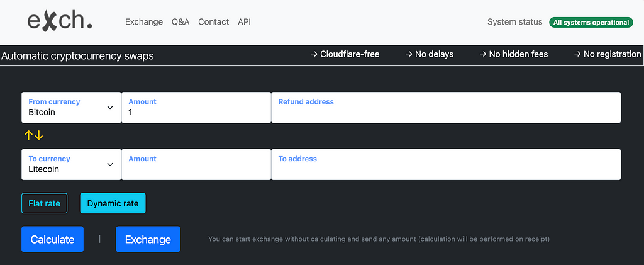Viewport: 644px width, 265px height.
Task: Swap currencies with the yellow arrows icon
Action: pos(34,135)
